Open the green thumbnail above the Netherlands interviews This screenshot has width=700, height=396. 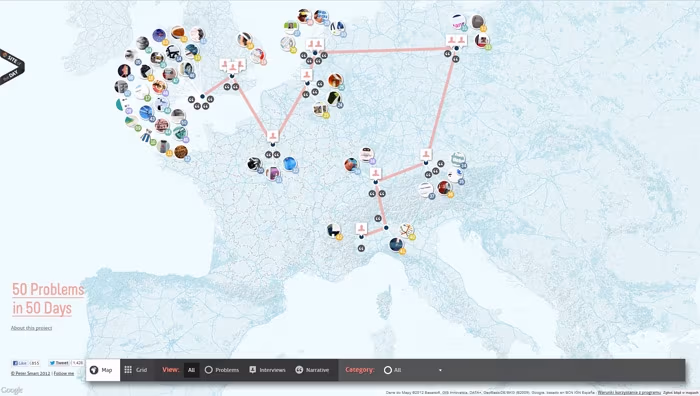[x=291, y=26]
